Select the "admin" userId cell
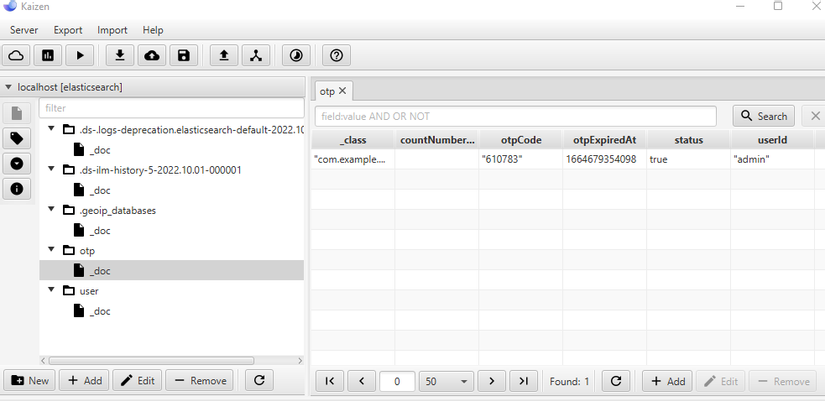The image size is (825, 401). click(772, 159)
